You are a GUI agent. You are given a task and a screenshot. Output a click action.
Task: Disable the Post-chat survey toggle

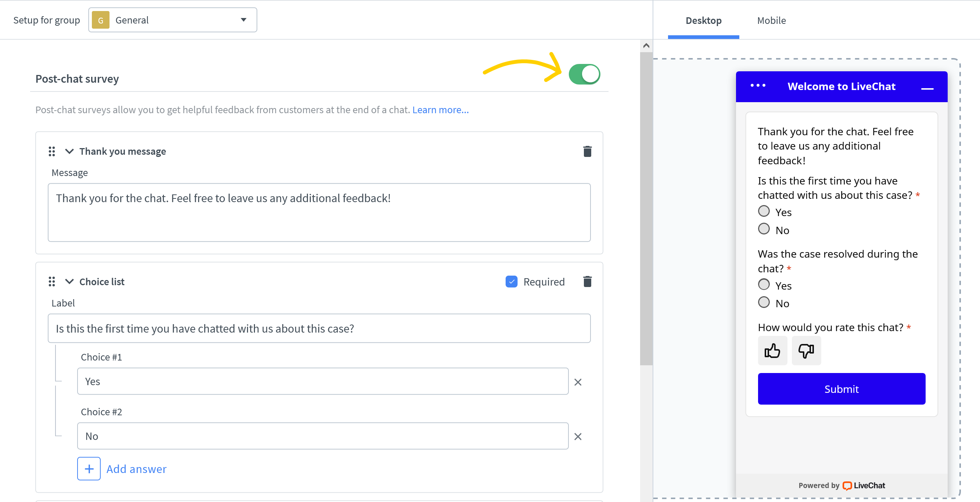pos(585,74)
